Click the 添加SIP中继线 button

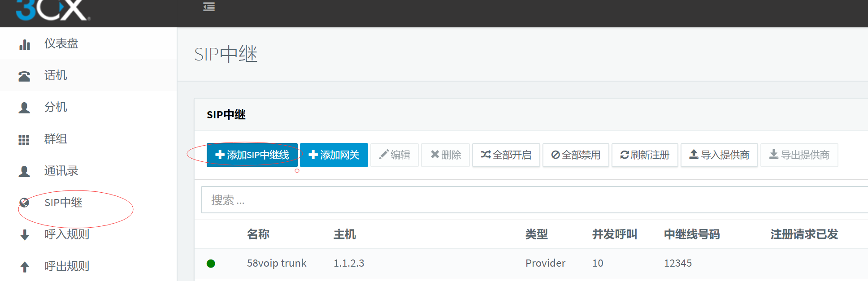[x=252, y=155]
